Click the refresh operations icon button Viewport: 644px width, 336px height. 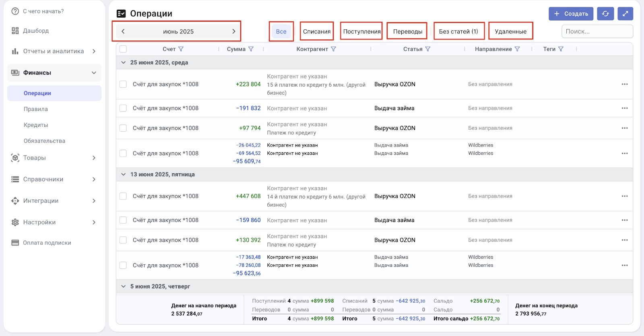tap(605, 14)
